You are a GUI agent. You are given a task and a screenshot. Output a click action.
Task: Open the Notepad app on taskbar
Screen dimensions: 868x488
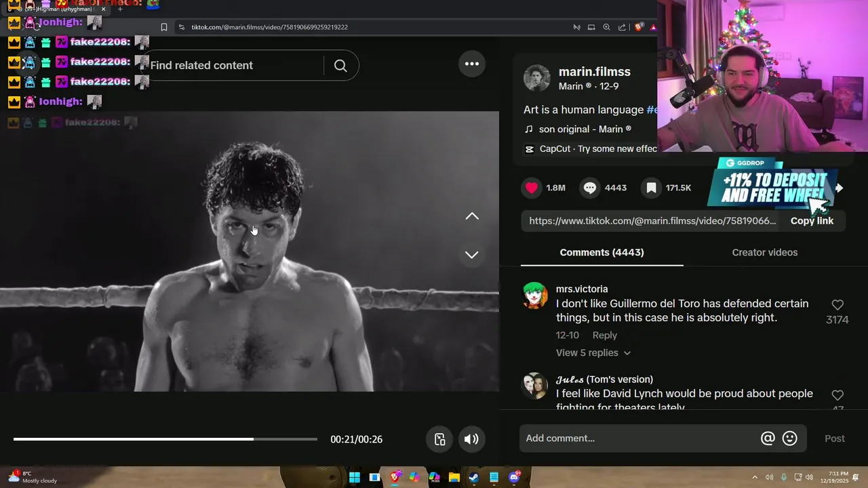[x=494, y=477]
